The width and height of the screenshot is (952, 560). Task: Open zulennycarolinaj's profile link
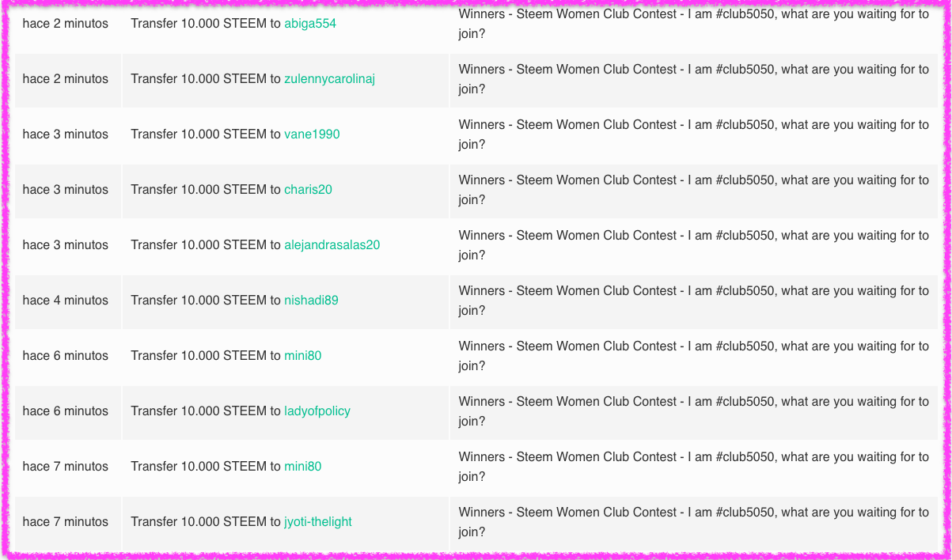[329, 79]
